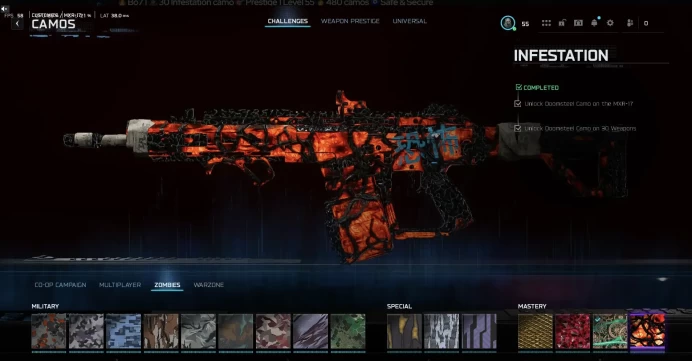The height and width of the screenshot is (361, 692).
Task: Click the CAMOS page heading
Action: (53, 24)
